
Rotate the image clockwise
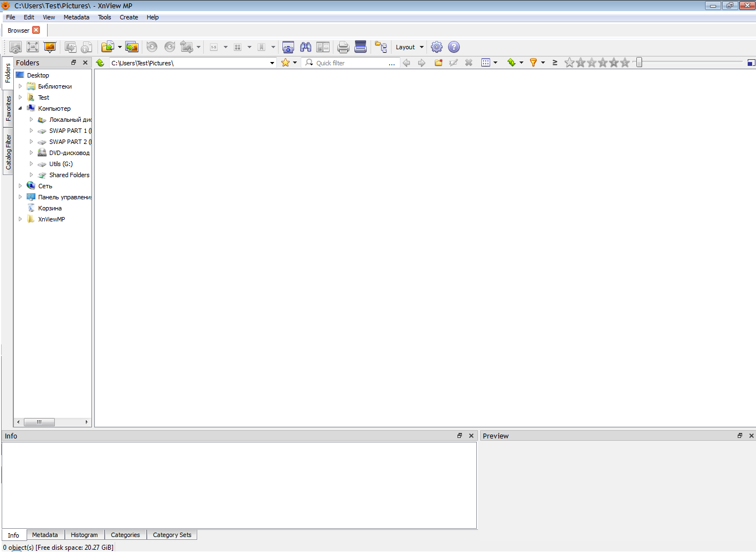170,47
